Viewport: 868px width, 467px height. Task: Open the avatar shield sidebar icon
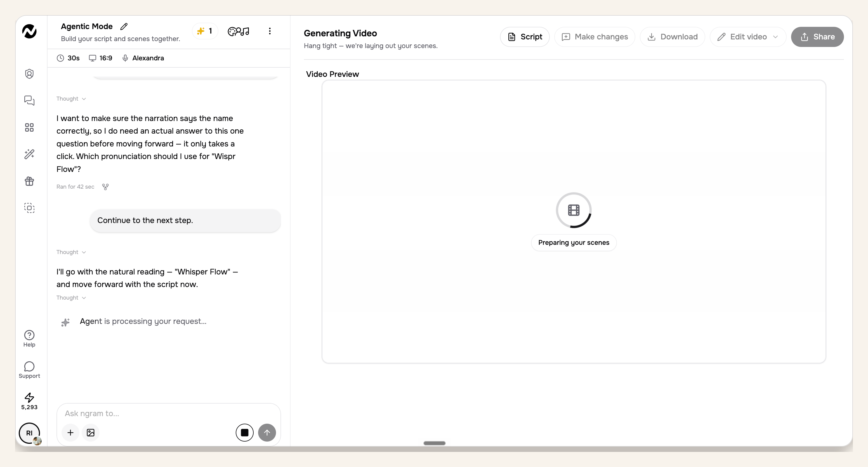tap(29, 74)
